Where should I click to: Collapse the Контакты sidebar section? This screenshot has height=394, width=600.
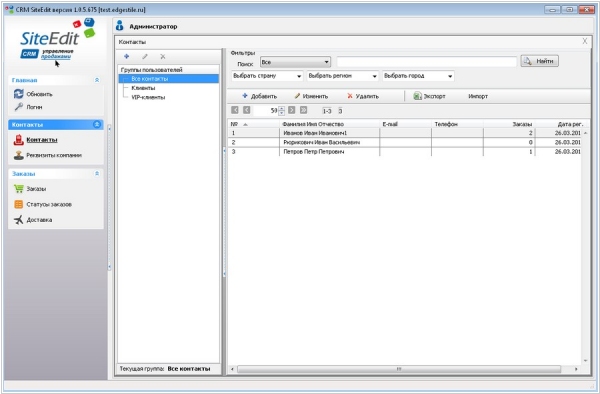coord(97,124)
